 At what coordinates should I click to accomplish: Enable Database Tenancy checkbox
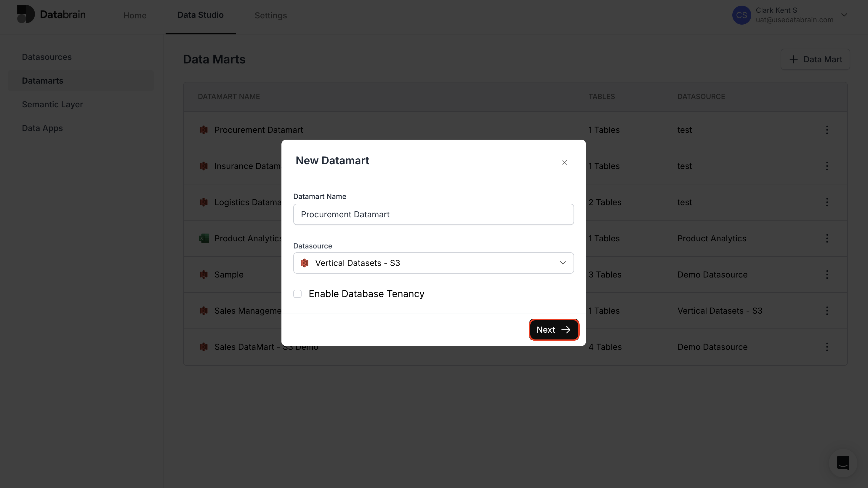coord(297,294)
